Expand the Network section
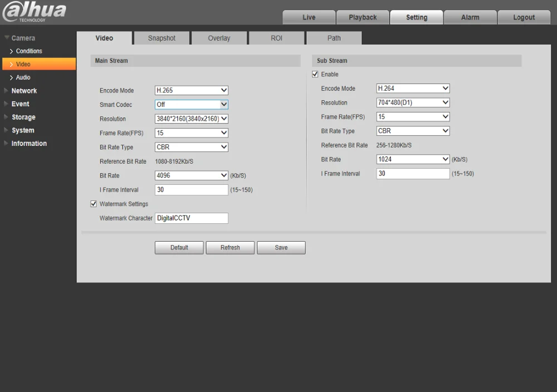This screenshot has height=392, width=557. 21,91
